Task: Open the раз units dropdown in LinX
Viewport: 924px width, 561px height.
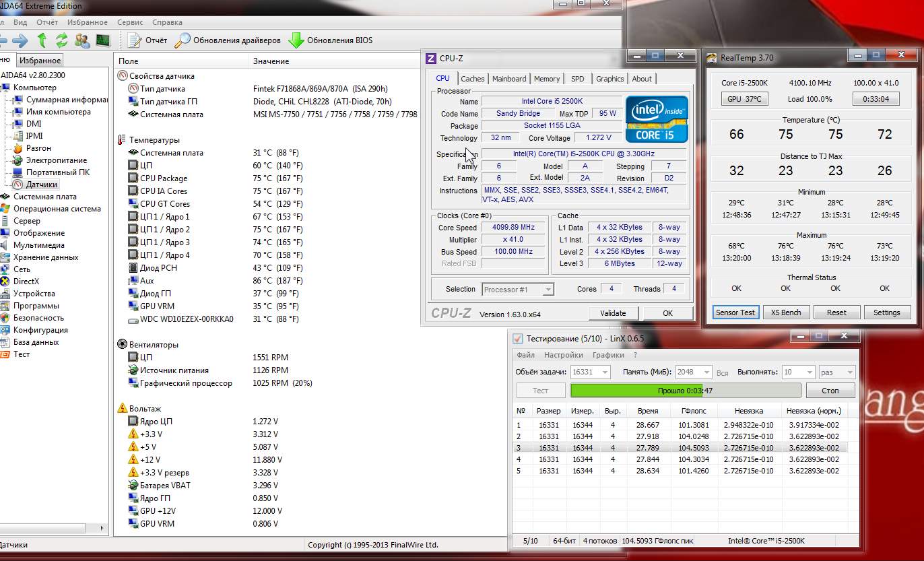Action: point(837,372)
